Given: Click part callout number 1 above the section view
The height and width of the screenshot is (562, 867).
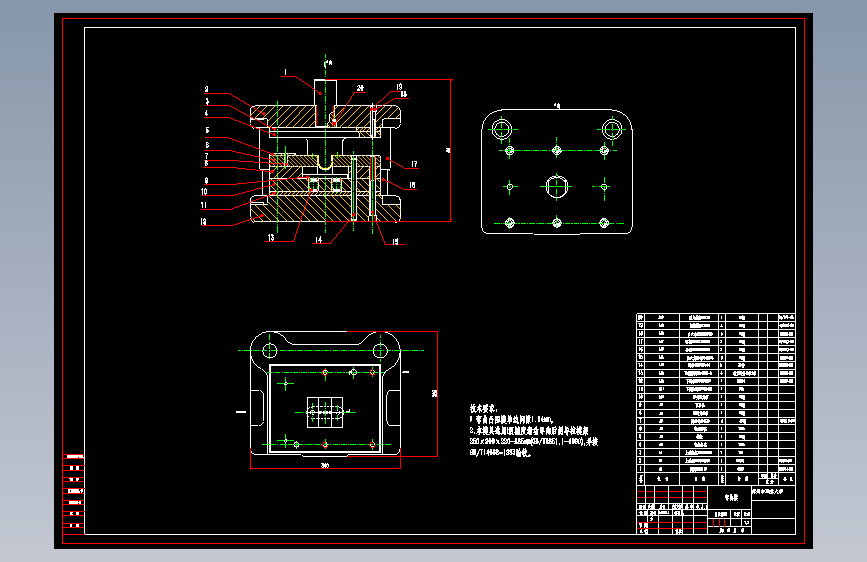Looking at the screenshot, I should [x=285, y=72].
